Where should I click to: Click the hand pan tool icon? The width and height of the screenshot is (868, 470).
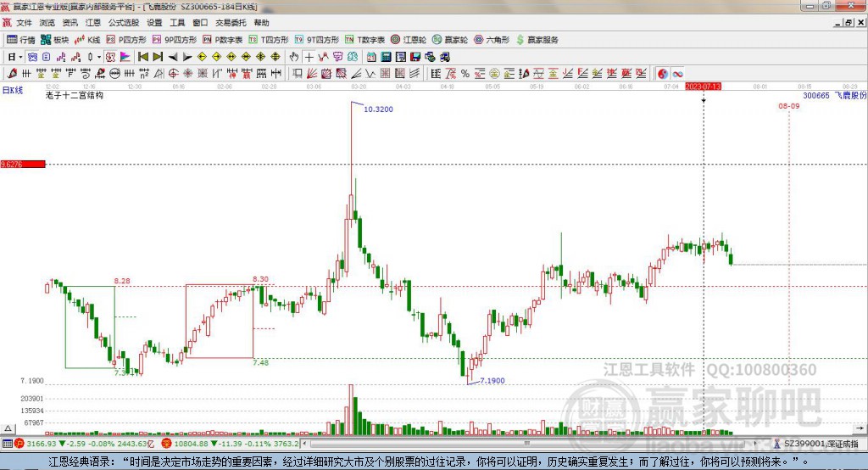[x=294, y=57]
